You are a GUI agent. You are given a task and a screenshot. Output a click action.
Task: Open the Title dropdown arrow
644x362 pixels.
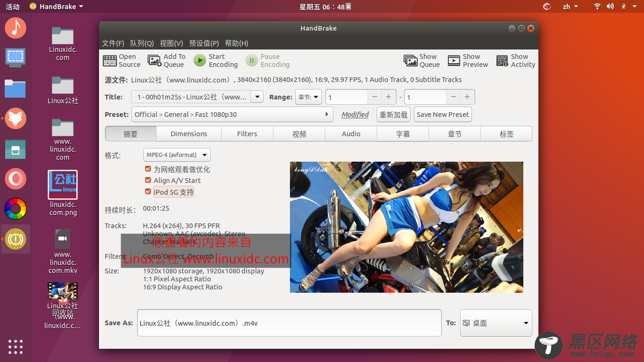coord(257,97)
